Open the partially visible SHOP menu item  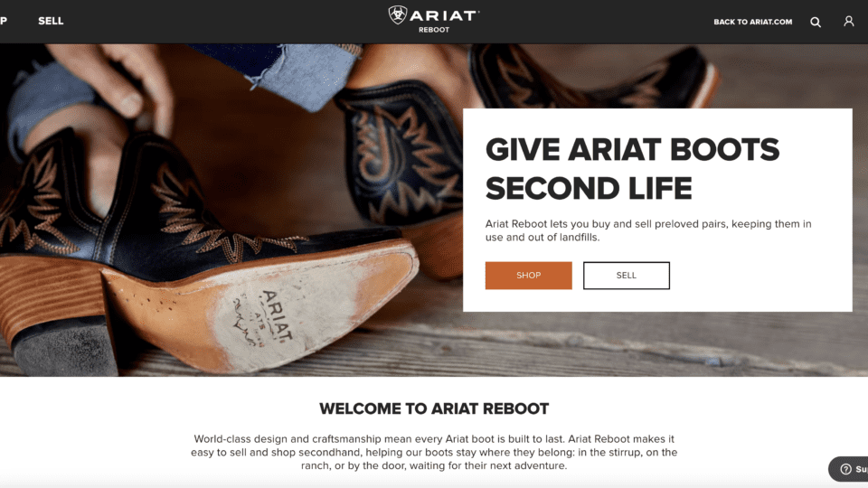point(4,21)
